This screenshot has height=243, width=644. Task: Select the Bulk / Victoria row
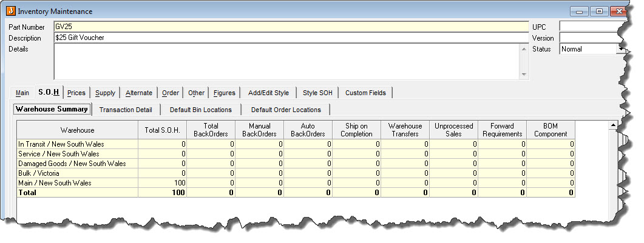pyautogui.click(x=296, y=173)
